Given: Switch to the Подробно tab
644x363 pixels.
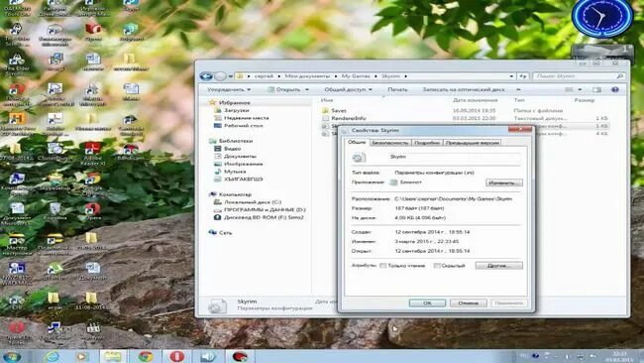Looking at the screenshot, I should 427,143.
